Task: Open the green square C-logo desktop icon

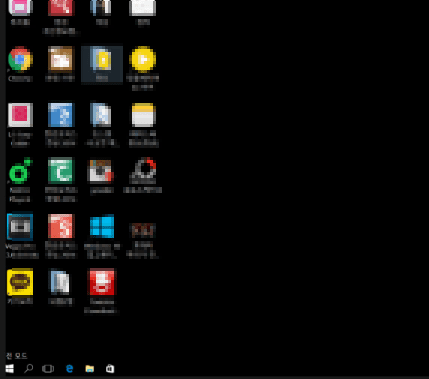Action: point(61,171)
